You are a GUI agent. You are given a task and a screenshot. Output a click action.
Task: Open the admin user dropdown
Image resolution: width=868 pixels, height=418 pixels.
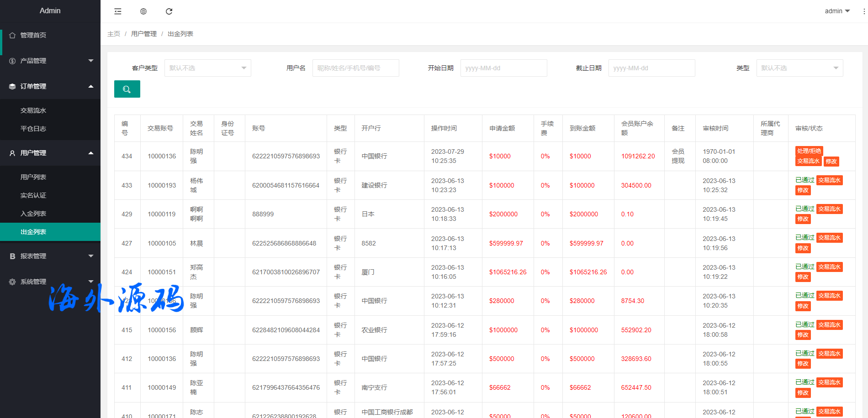click(x=837, y=11)
